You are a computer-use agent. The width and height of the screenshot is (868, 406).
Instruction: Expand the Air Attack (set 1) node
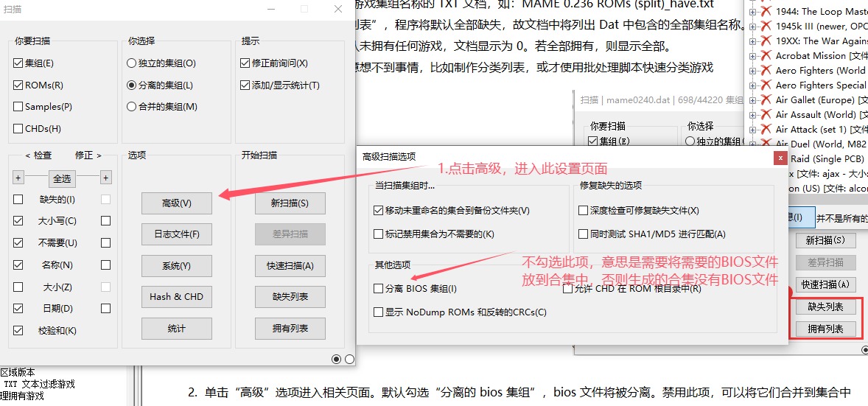click(x=752, y=130)
